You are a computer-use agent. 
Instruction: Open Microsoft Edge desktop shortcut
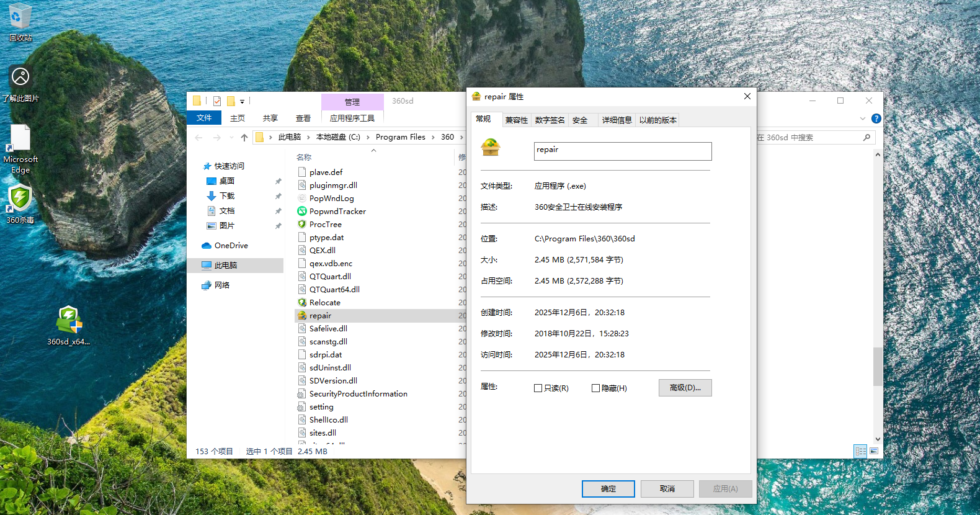(x=20, y=149)
